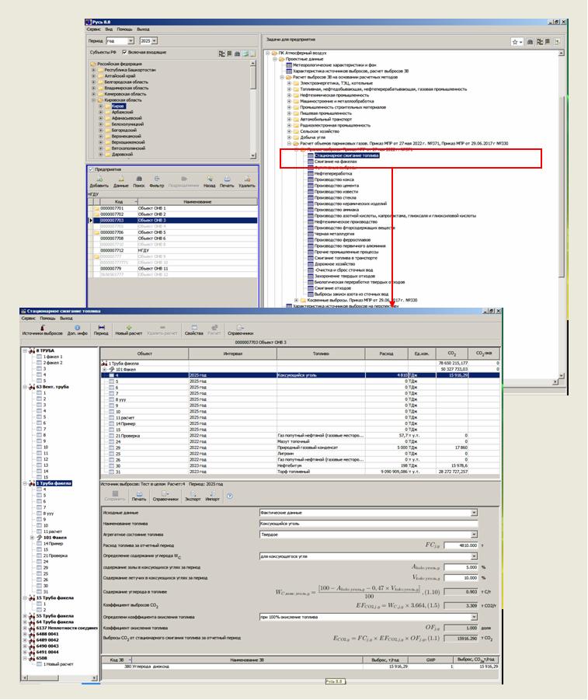The width and height of the screenshot is (588, 700).
Task: Open the Исходные данные dropdown
Action: [367, 513]
